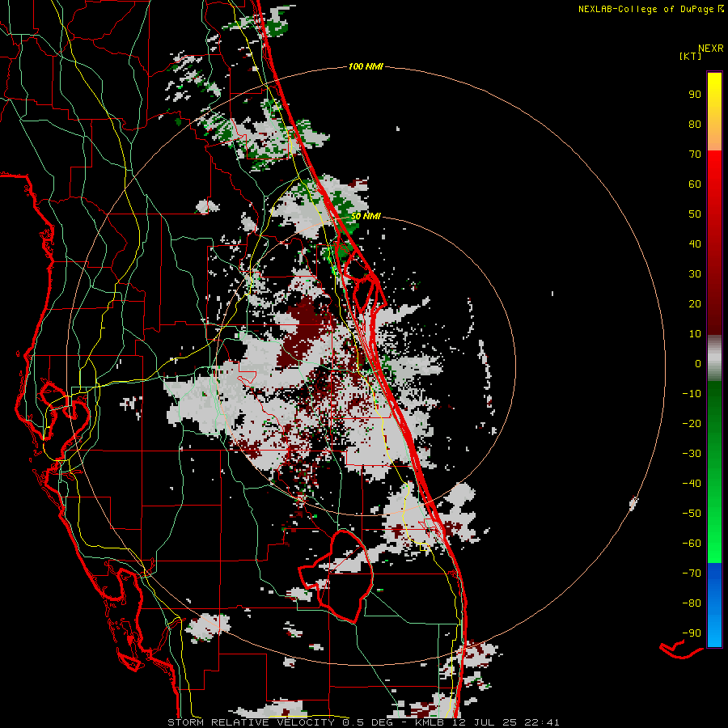Click the NEXR label above the color scale
Viewport: 728px width, 728px height.
(x=711, y=49)
